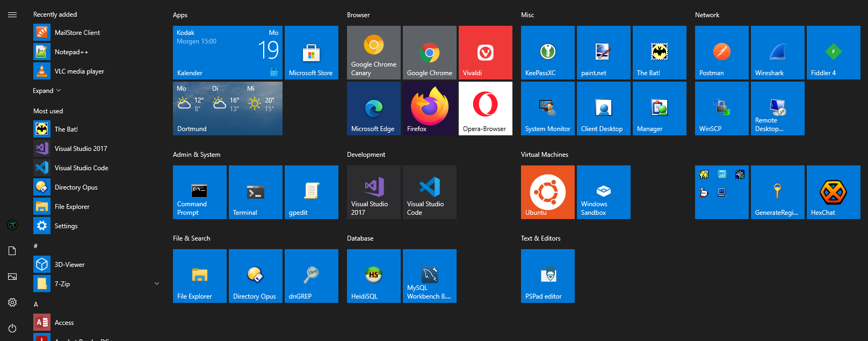Click the Browser group heading
Viewport: 868px width, 341px height.
click(358, 15)
